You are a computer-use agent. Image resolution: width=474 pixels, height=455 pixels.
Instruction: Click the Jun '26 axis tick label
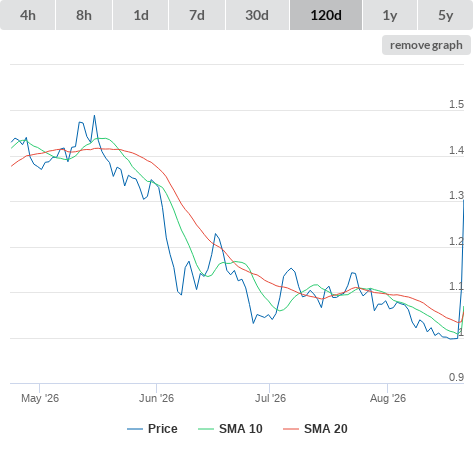pos(156,398)
